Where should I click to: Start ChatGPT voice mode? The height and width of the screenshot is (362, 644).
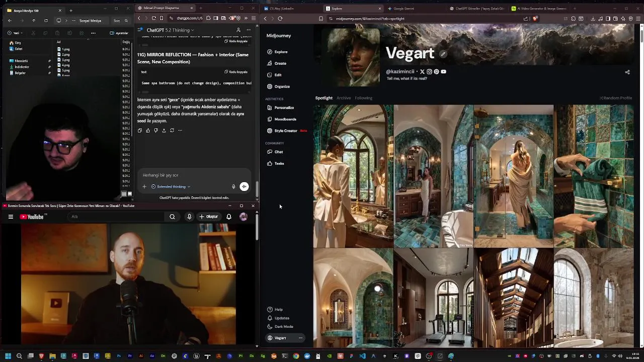coord(244,187)
